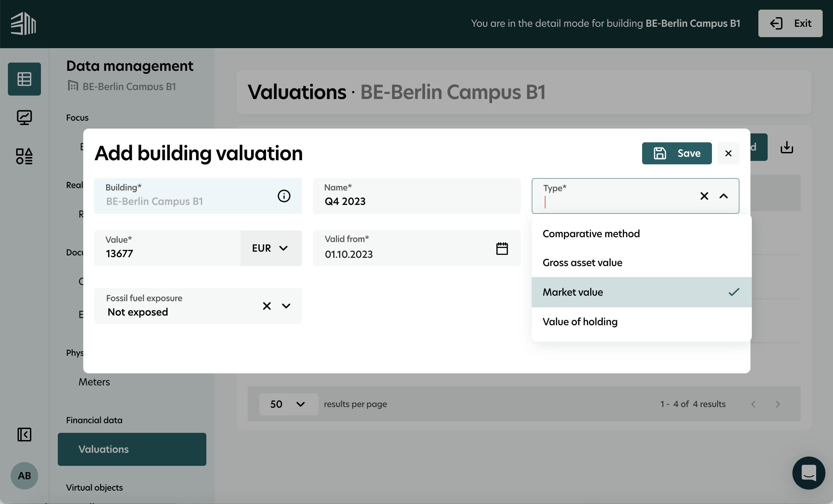Edit the Name field containing Q4 2023
Viewport: 833px width, 504px height.
point(416,196)
